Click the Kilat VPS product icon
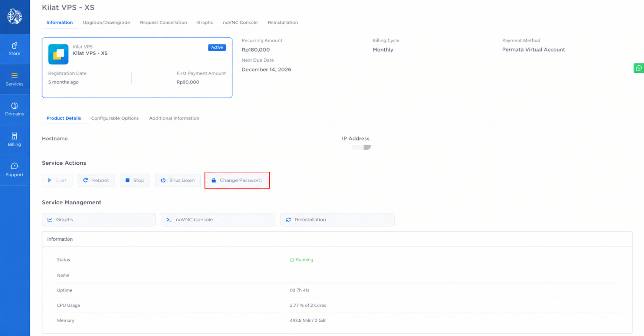The height and width of the screenshot is (336, 644). coord(58,54)
